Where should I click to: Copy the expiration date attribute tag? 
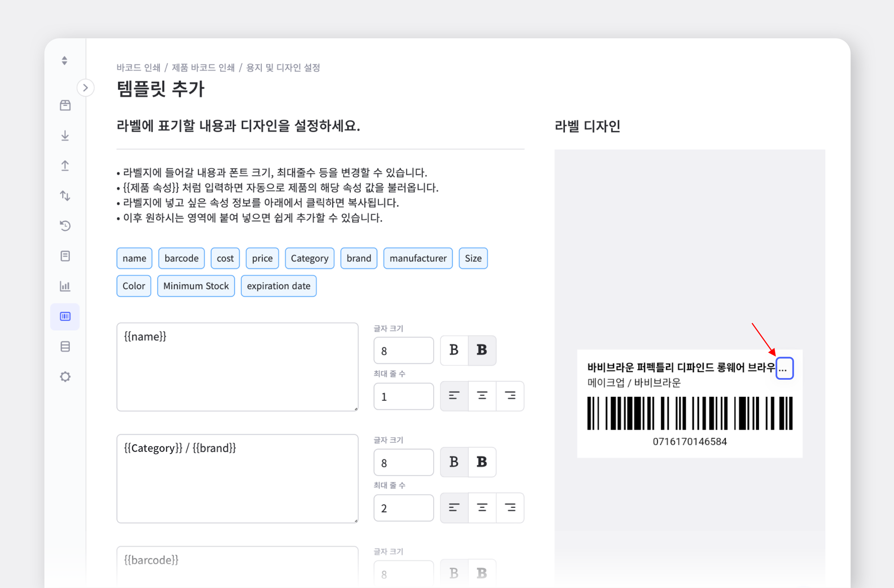[279, 286]
